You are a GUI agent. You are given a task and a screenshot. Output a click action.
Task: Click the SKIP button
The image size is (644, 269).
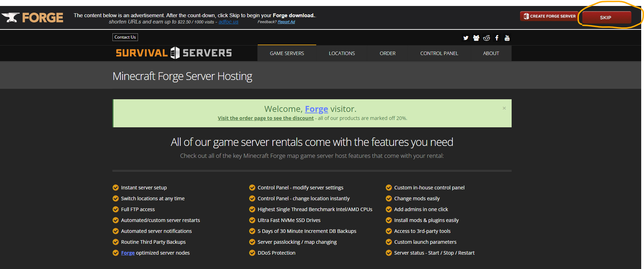point(607,17)
